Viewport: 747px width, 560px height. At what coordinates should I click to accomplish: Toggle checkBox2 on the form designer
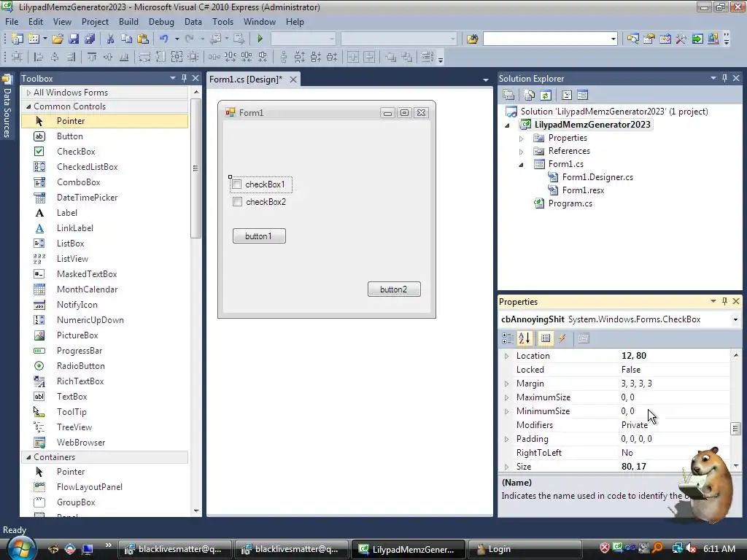[x=237, y=202]
